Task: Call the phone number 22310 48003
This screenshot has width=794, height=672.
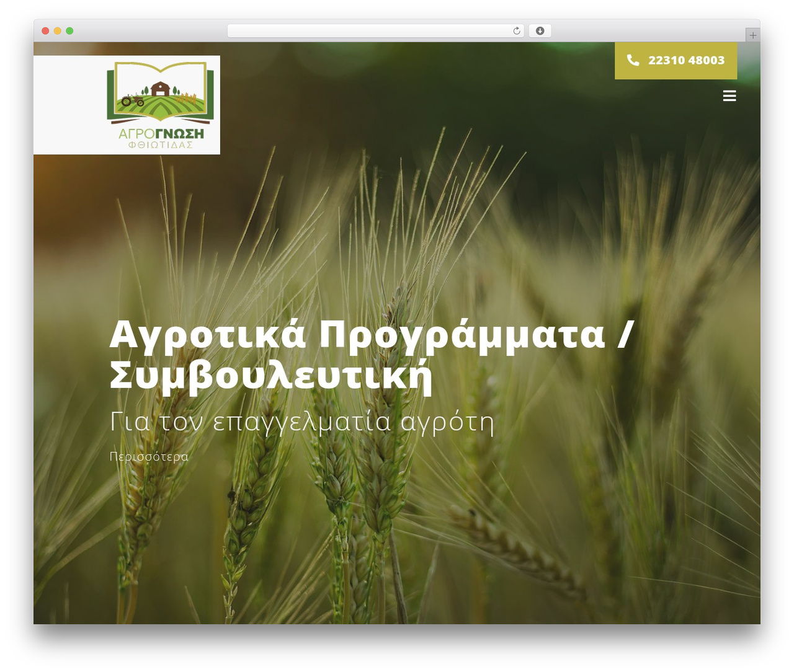Action: (676, 60)
